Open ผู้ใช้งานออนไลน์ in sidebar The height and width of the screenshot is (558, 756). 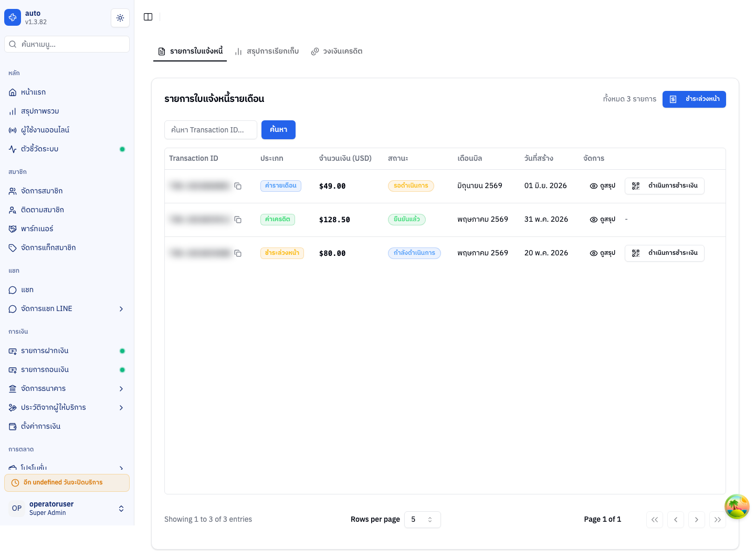pyautogui.click(x=67, y=130)
